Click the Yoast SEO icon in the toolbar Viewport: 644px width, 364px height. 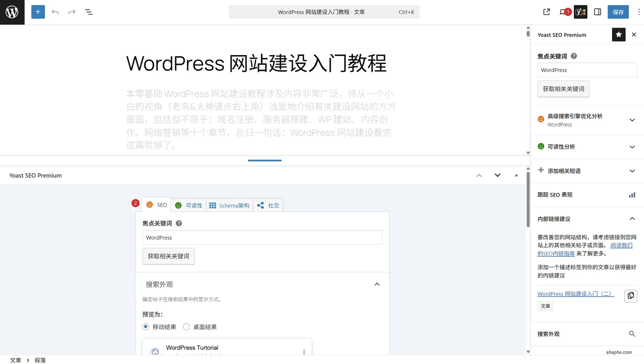point(581,12)
